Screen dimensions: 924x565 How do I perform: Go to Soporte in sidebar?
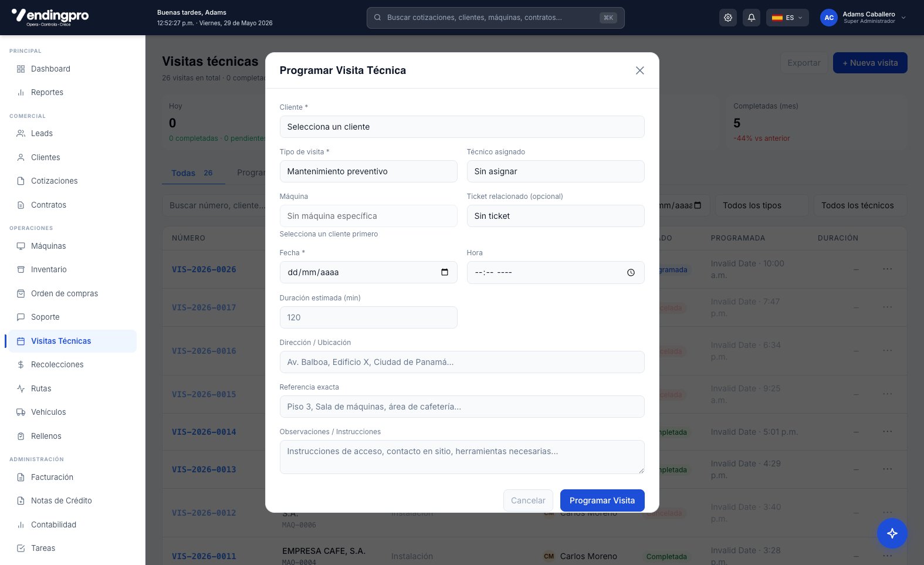click(71, 317)
